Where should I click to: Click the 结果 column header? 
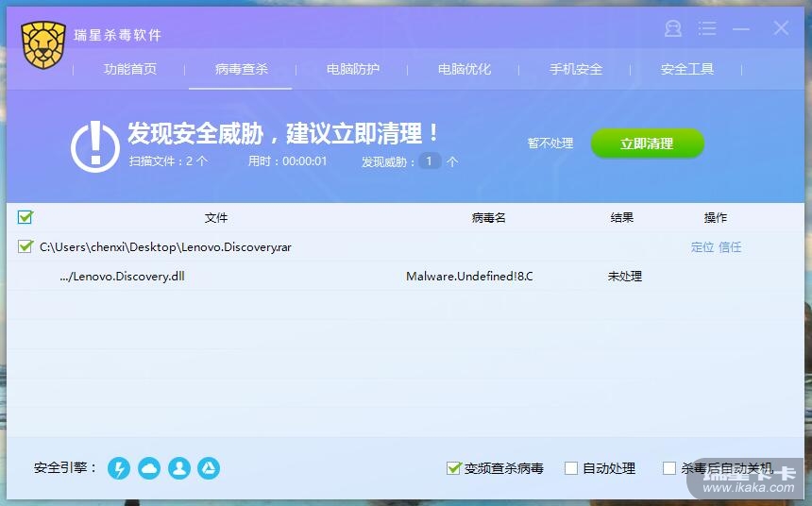621,217
